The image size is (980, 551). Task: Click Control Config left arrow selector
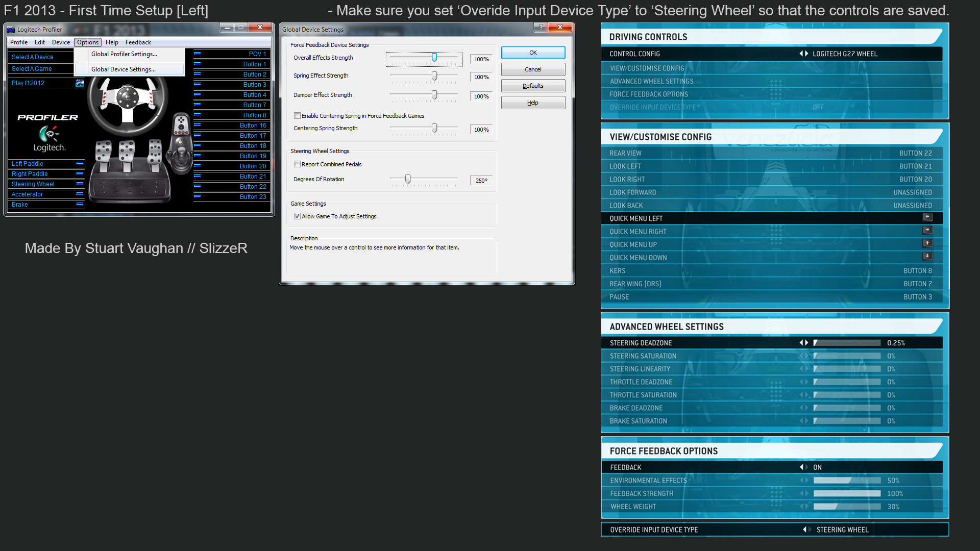click(801, 54)
